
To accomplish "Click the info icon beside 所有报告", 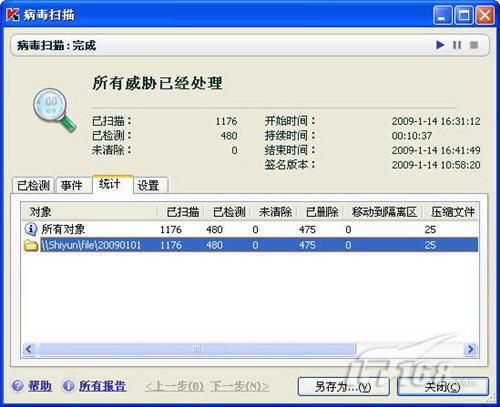I will click(69, 386).
